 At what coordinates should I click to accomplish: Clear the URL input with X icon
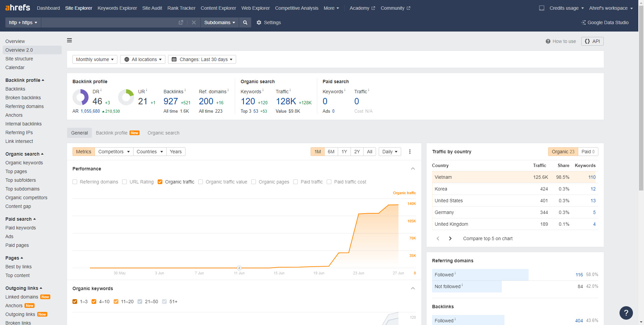194,22
